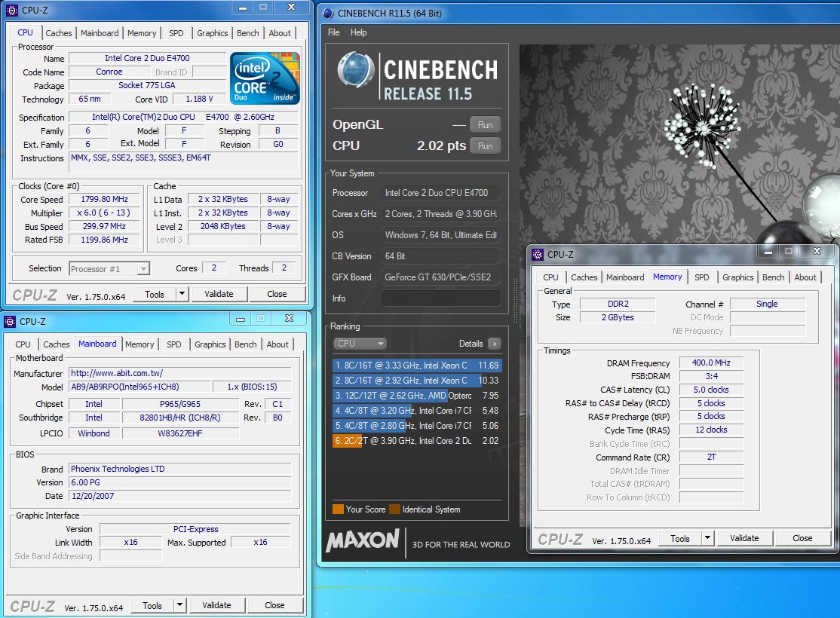Switch to CPU tab in the CPU-Z memory window

click(550, 277)
